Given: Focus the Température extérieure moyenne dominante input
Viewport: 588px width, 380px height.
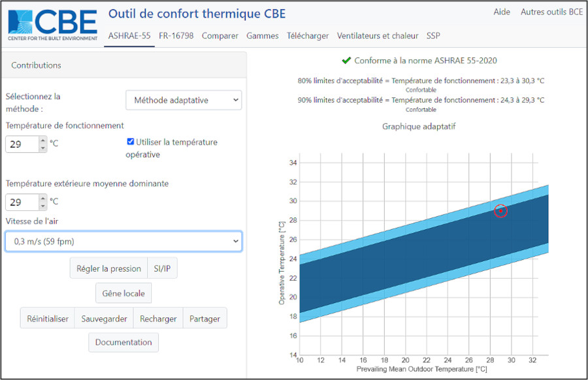Looking at the screenshot, I should point(22,202).
